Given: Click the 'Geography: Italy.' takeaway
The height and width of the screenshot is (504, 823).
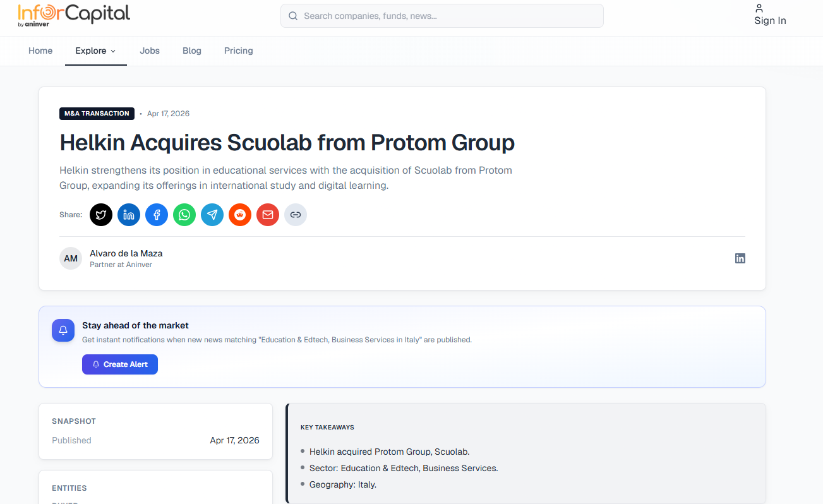Looking at the screenshot, I should (343, 484).
